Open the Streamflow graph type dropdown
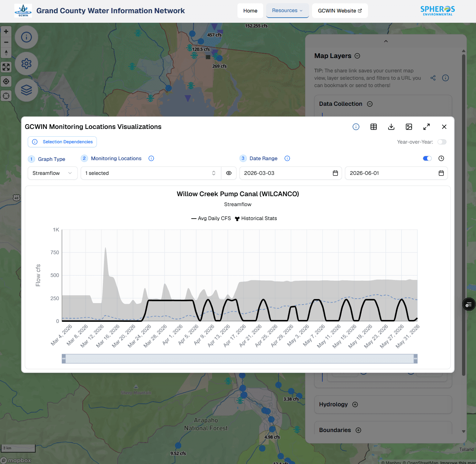Viewport: 476px width, 464px height. point(53,173)
